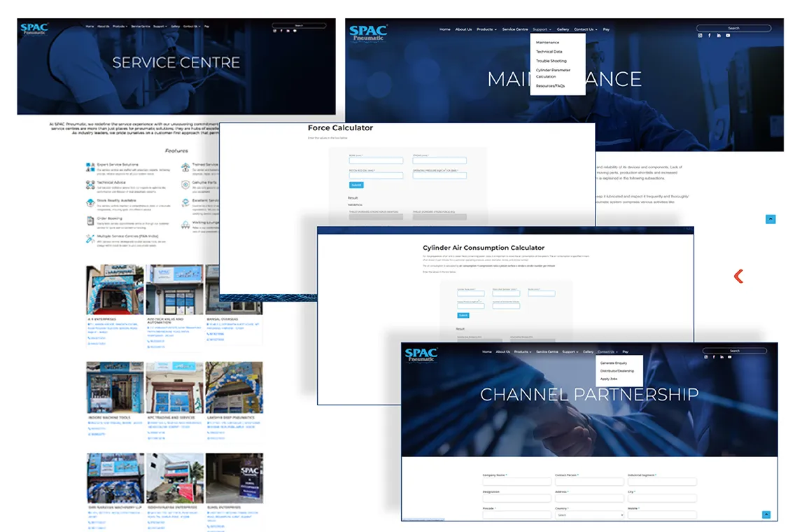Viewport: 802px width, 532px height.
Task: Open the Country select dropdown
Action: [x=589, y=514]
